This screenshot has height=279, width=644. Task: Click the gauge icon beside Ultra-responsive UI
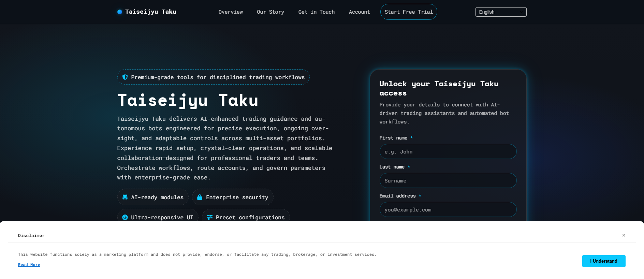[x=125, y=217]
